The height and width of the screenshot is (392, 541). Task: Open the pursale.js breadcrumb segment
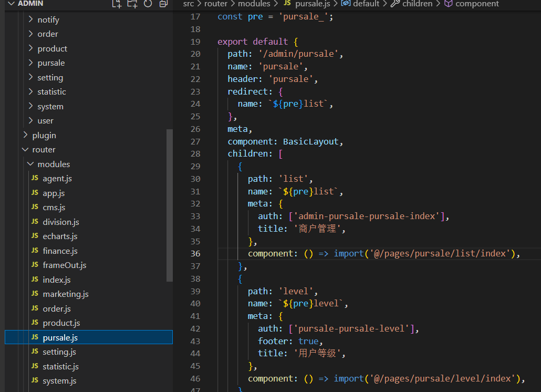tap(313, 4)
